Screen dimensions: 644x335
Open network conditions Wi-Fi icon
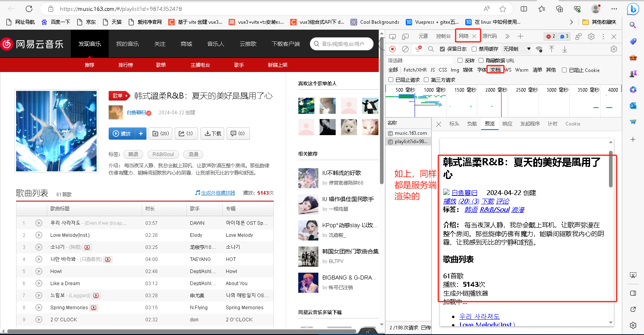tap(539, 49)
